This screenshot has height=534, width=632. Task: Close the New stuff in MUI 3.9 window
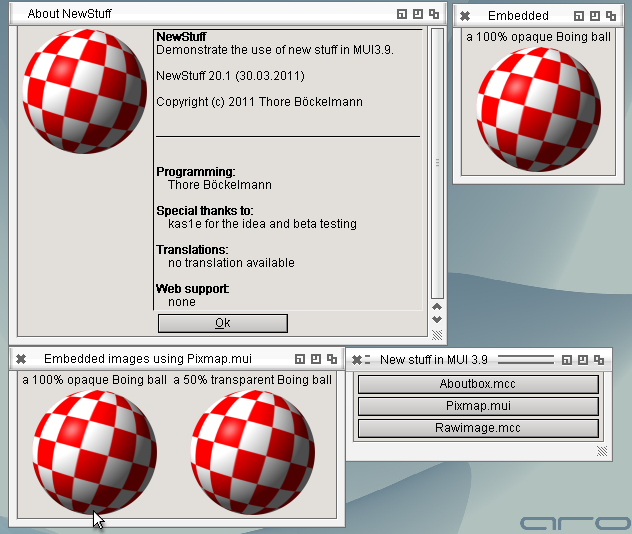pyautogui.click(x=356, y=359)
